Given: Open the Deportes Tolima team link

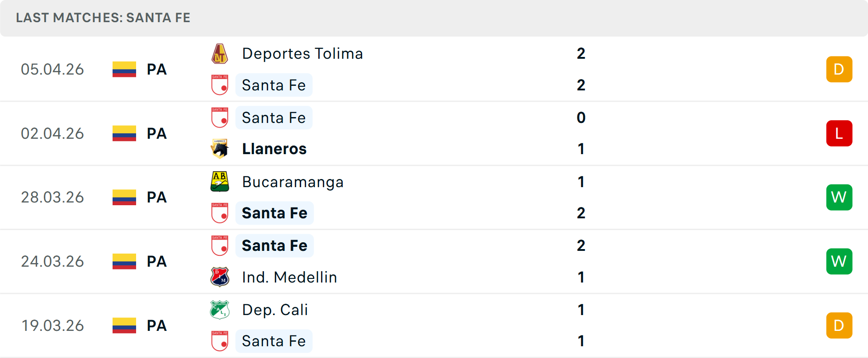Looking at the screenshot, I should point(302,54).
